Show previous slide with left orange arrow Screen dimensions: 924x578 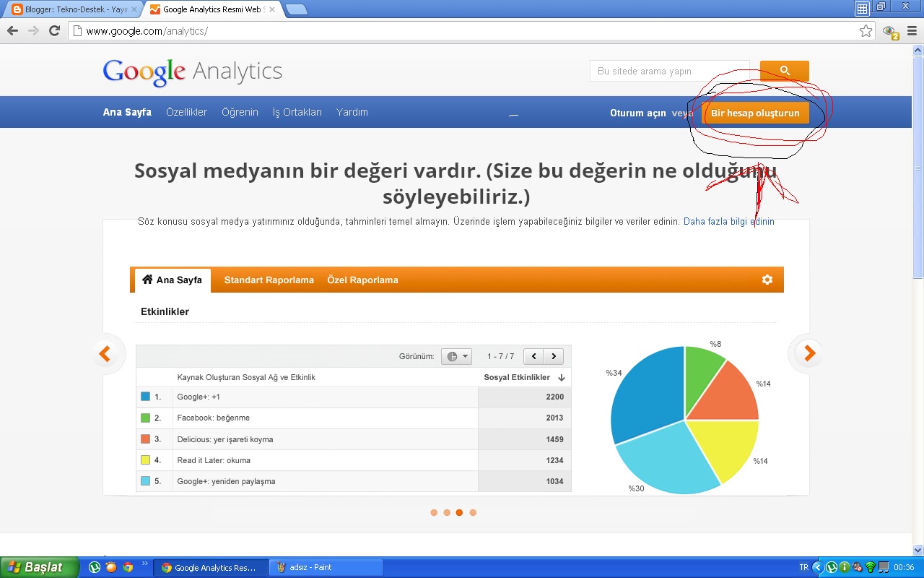[105, 353]
